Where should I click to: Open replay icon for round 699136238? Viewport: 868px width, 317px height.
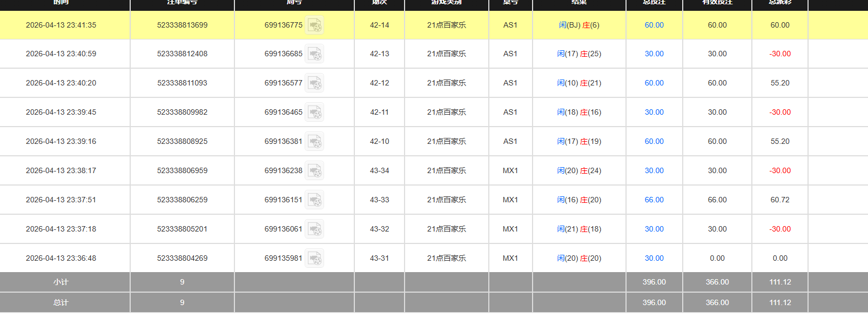point(314,171)
